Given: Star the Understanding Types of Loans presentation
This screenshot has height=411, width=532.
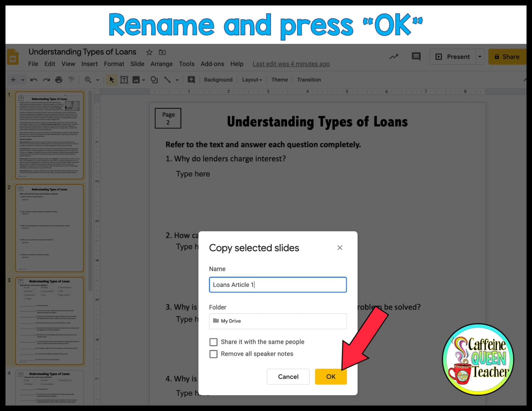Looking at the screenshot, I should tap(149, 52).
